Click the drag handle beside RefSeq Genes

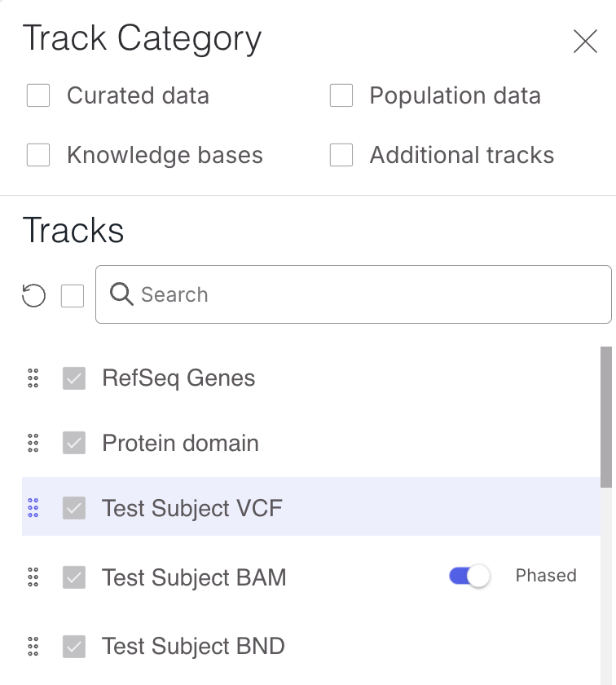[33, 378]
